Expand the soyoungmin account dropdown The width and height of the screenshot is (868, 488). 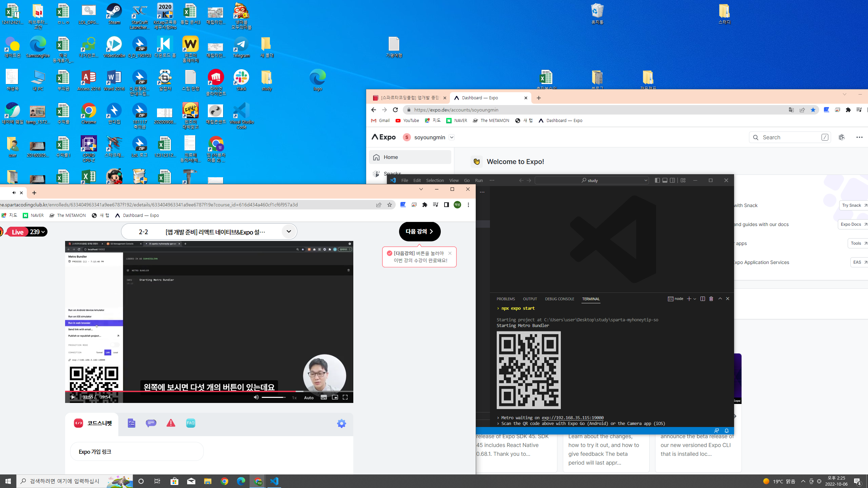452,137
